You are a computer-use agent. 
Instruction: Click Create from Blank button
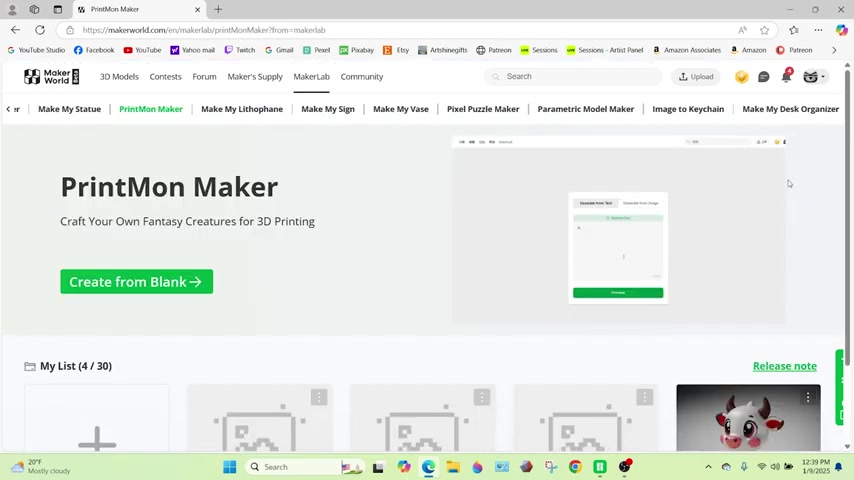pyautogui.click(x=137, y=282)
